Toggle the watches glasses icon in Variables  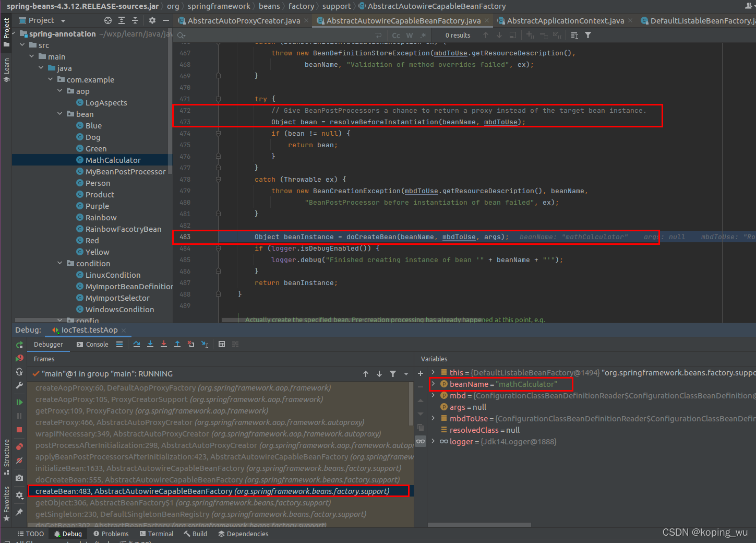pos(421,441)
